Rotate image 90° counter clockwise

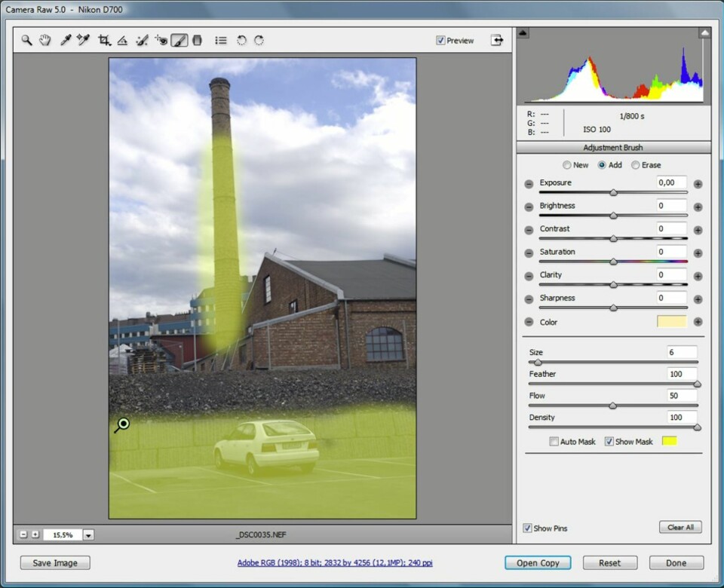pyautogui.click(x=241, y=41)
